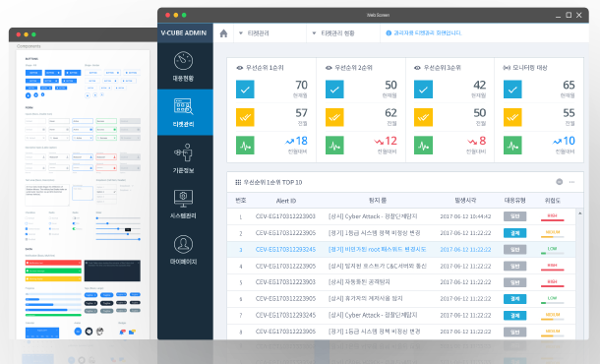Click blue 결재 button in row 2

pos(514,233)
